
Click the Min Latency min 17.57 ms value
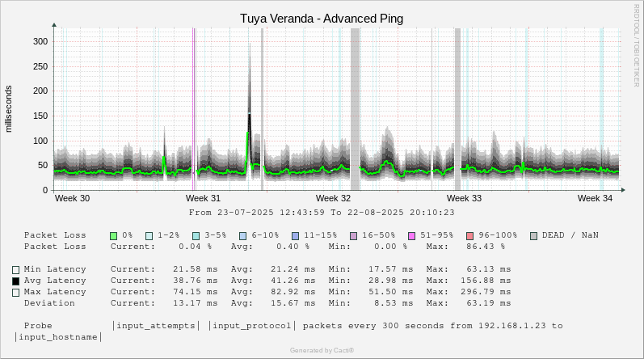click(390, 269)
